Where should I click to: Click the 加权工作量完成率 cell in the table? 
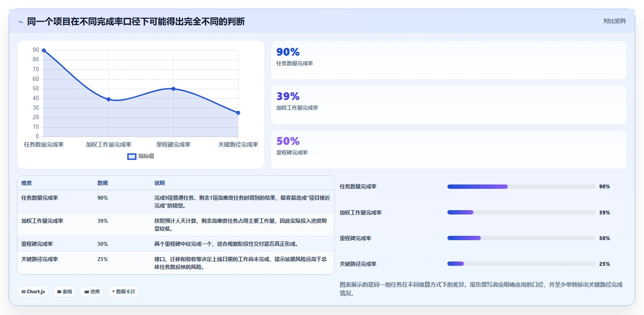pos(42,221)
